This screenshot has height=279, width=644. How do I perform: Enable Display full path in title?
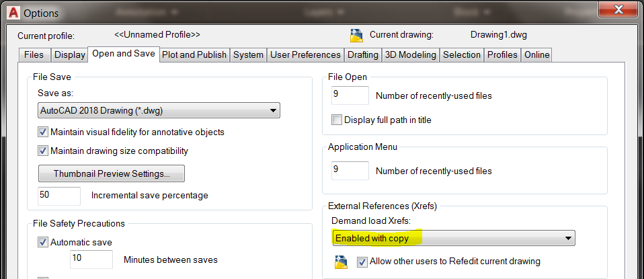pos(337,120)
